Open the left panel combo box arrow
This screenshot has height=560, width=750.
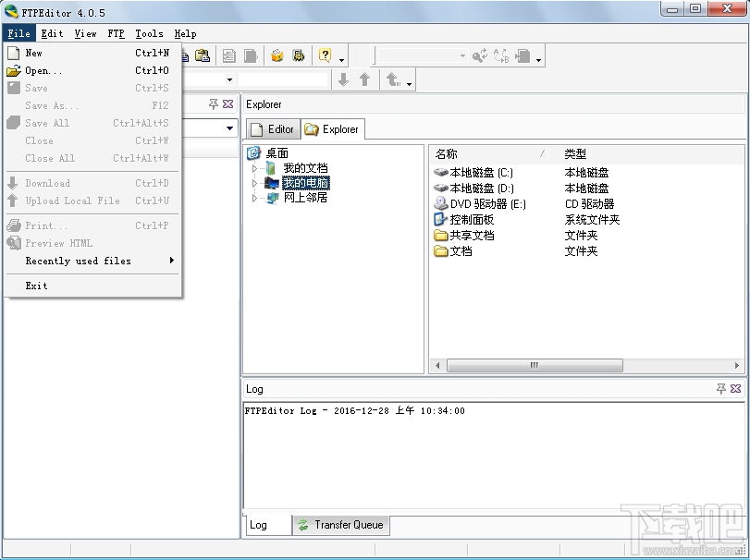point(229,128)
